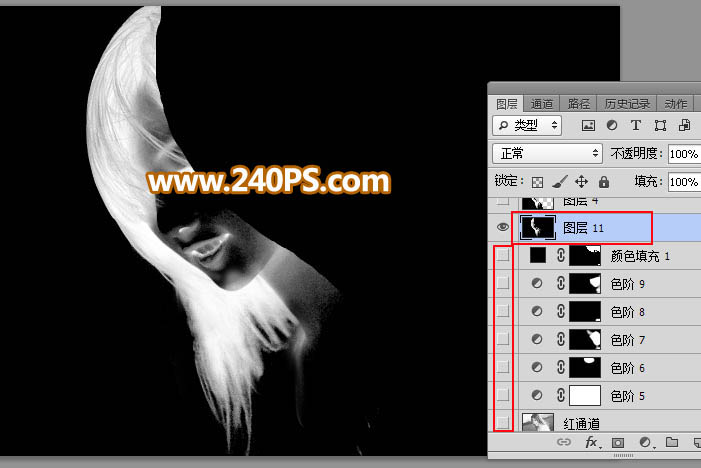Select 图层 11 thumbnail
Screen dimensions: 701x468
pyautogui.click(x=537, y=228)
